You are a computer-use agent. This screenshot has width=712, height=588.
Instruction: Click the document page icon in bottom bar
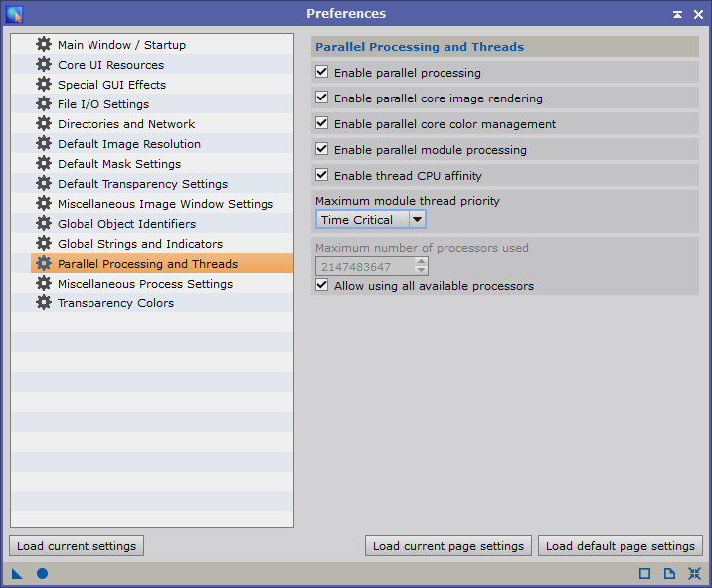669,574
